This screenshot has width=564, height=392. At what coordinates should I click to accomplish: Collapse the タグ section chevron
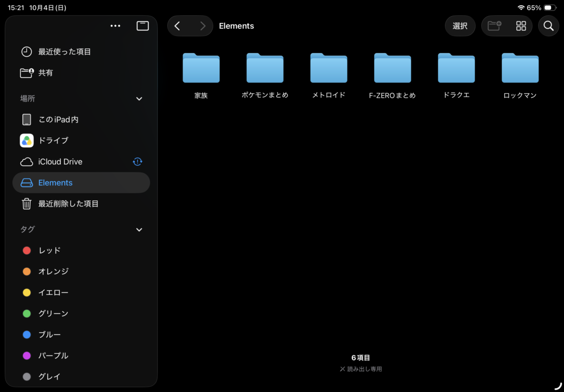click(139, 229)
